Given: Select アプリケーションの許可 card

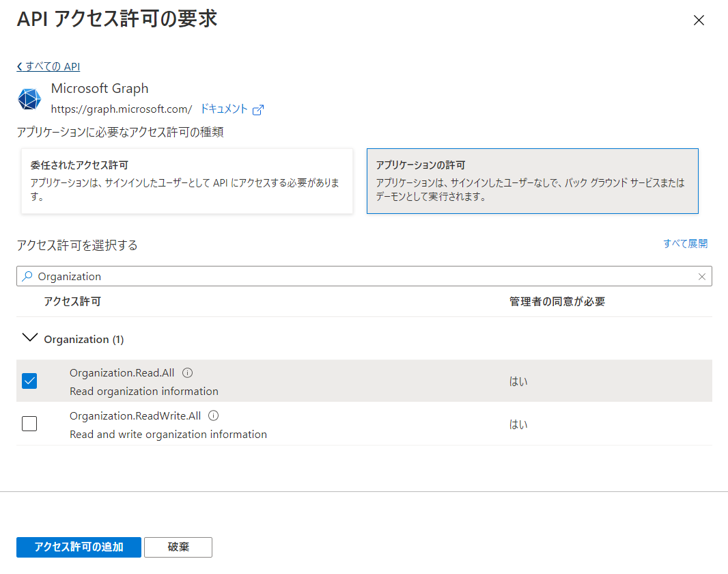Looking at the screenshot, I should [533, 181].
